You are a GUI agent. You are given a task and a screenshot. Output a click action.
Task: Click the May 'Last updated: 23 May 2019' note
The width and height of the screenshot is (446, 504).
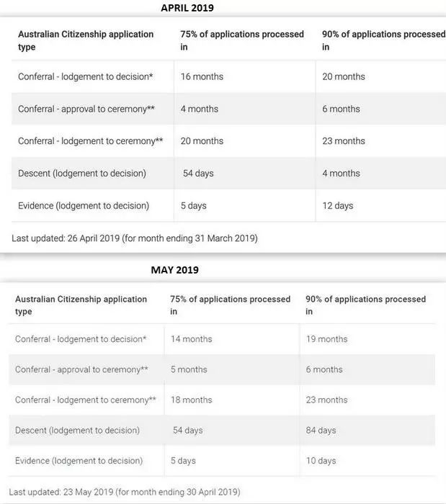128,492
